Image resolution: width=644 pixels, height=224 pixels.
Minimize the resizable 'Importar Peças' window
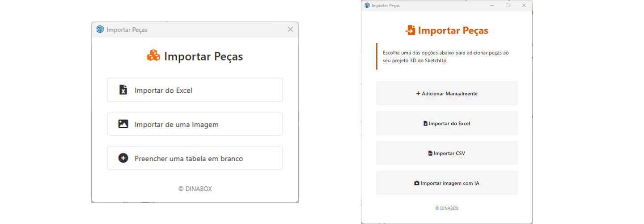tap(491, 5)
